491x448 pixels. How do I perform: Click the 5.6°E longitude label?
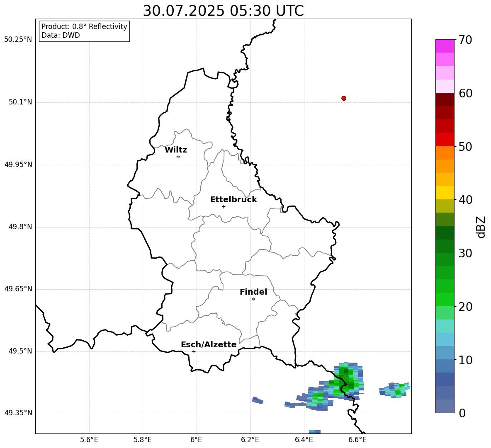89,440
